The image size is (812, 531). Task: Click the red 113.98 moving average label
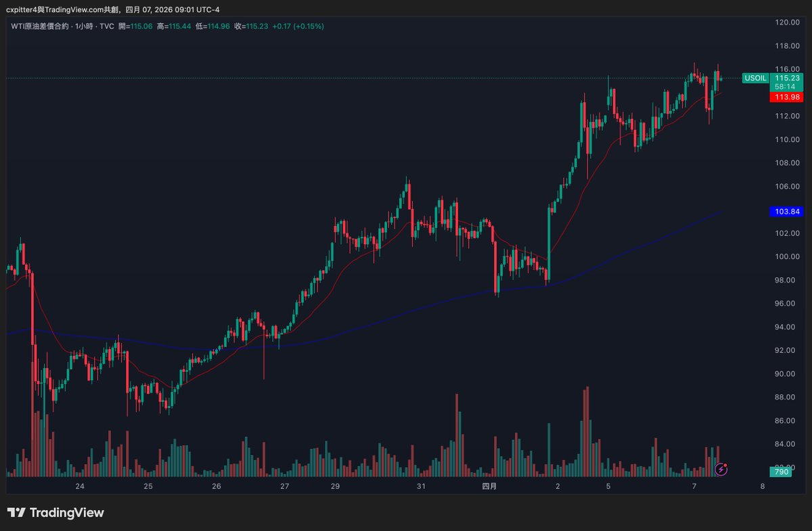click(x=788, y=97)
